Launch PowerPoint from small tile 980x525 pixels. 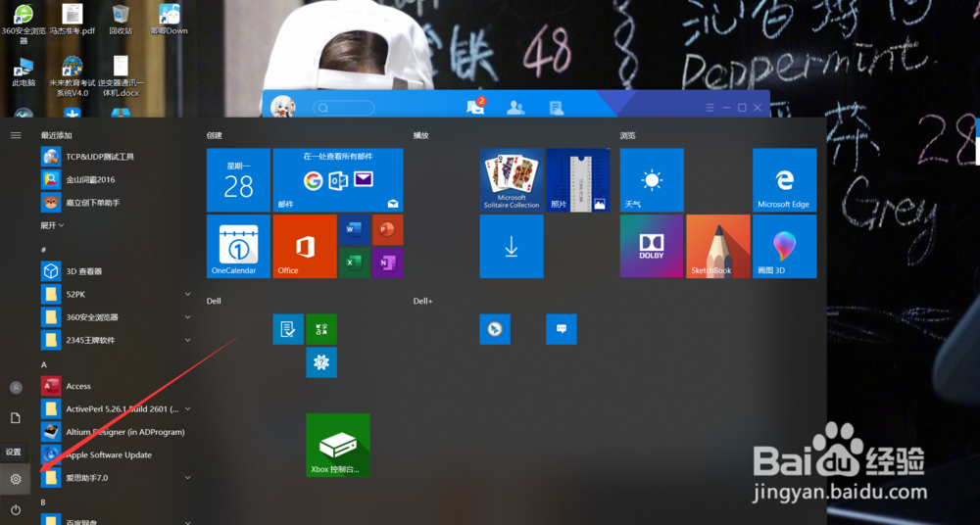click(387, 230)
